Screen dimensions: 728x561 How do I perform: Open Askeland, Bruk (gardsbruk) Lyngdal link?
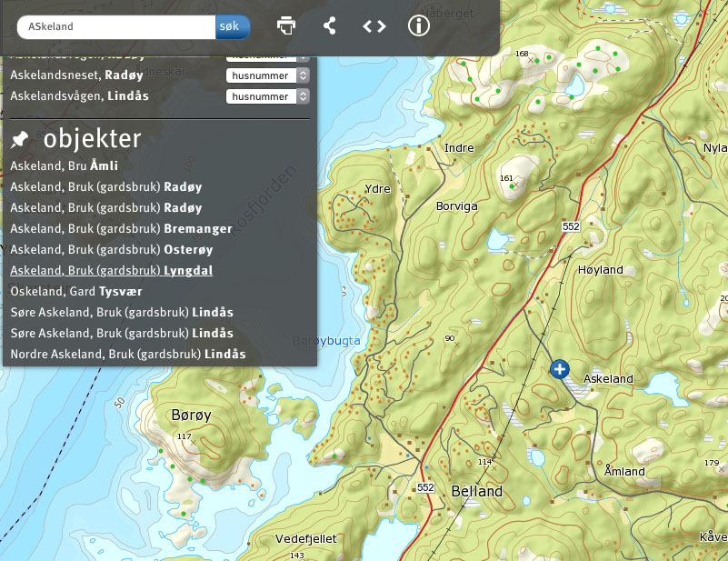(112, 270)
